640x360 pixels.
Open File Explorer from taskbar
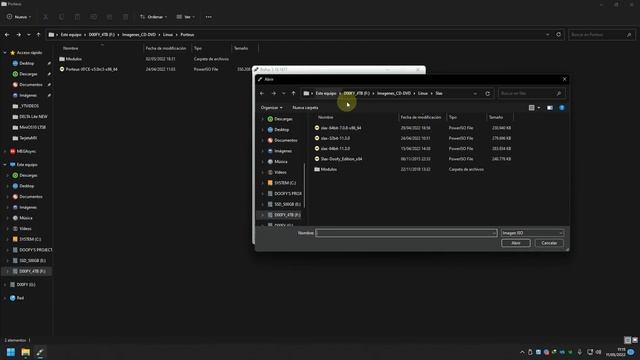click(x=25, y=352)
